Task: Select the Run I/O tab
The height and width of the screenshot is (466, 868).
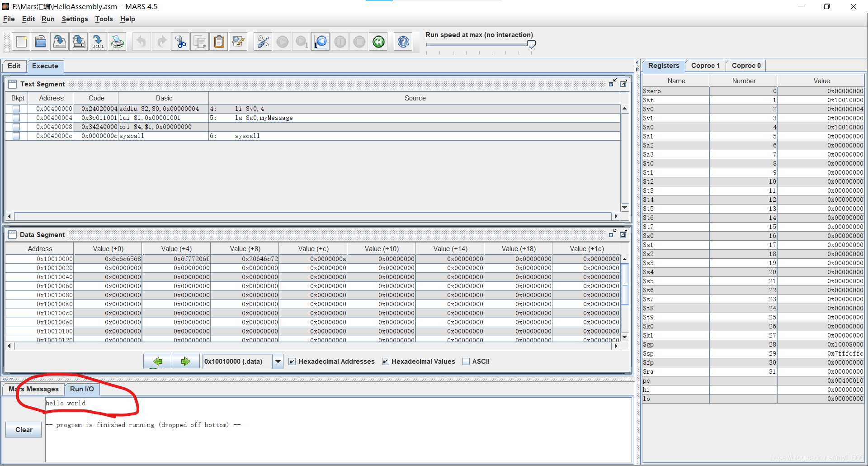Action: pyautogui.click(x=82, y=389)
